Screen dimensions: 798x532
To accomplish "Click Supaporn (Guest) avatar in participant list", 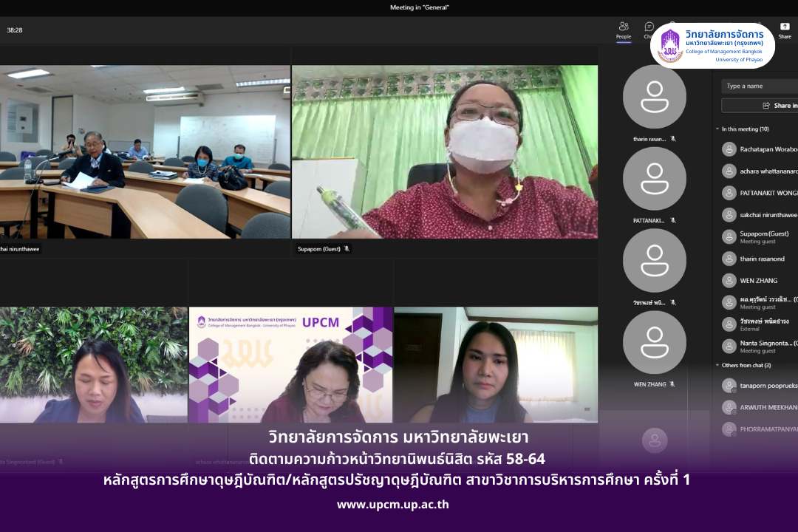I will click(729, 236).
